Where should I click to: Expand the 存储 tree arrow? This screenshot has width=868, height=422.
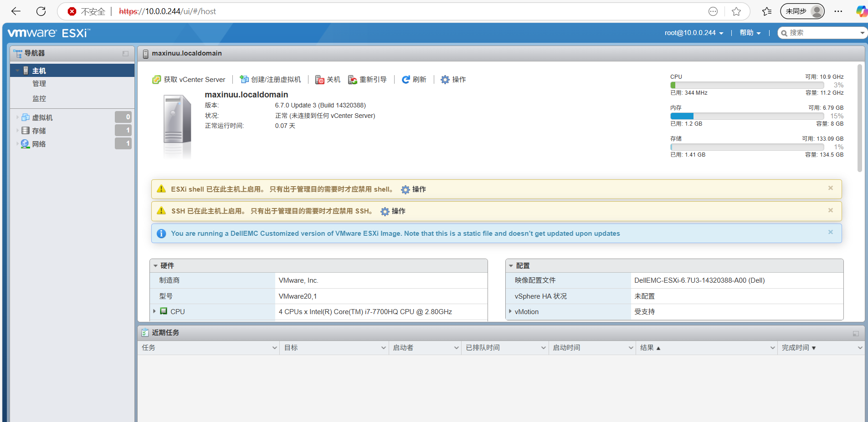17,131
